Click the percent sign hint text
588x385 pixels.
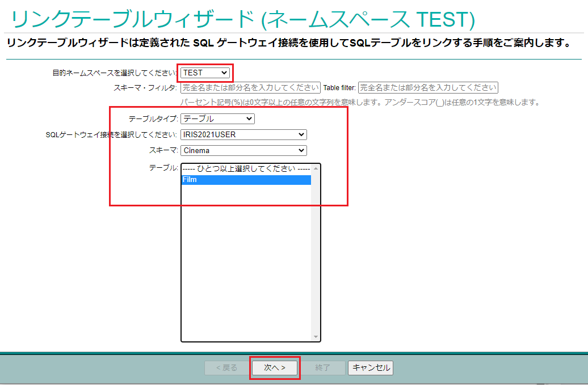point(359,103)
